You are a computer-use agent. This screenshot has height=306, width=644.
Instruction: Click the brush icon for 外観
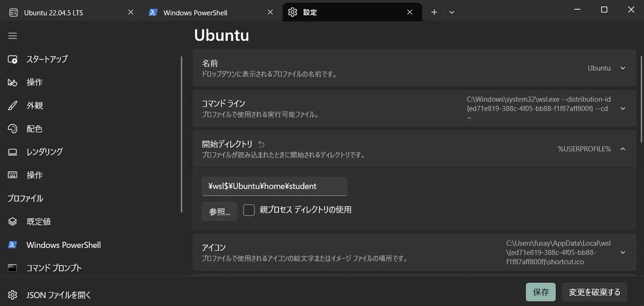tap(12, 106)
